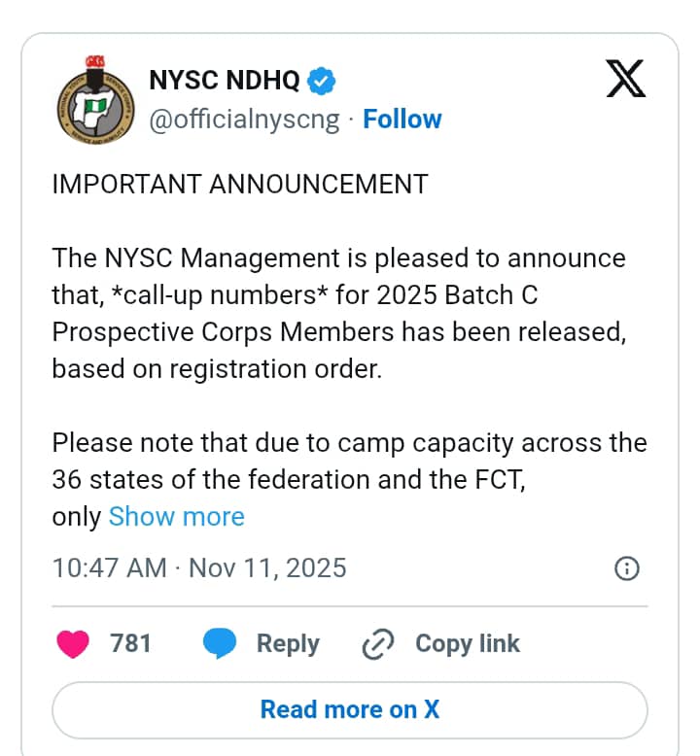700x756 pixels.
Task: Click the 781 likes count
Action: (130, 643)
